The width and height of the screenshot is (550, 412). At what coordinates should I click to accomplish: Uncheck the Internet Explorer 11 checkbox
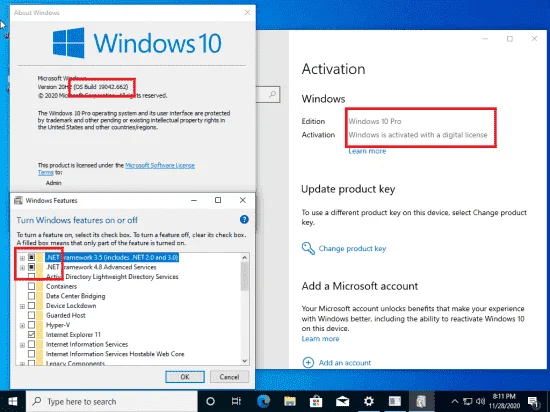tap(31, 335)
